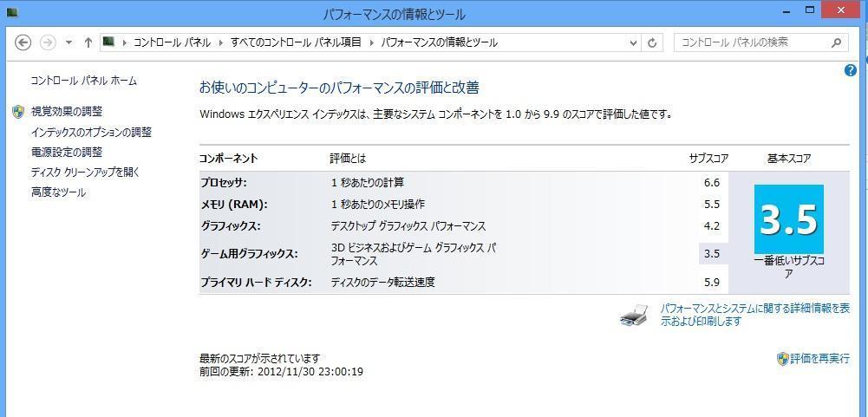Click shield icon beside 視覚効果の調整

pyautogui.click(x=18, y=112)
